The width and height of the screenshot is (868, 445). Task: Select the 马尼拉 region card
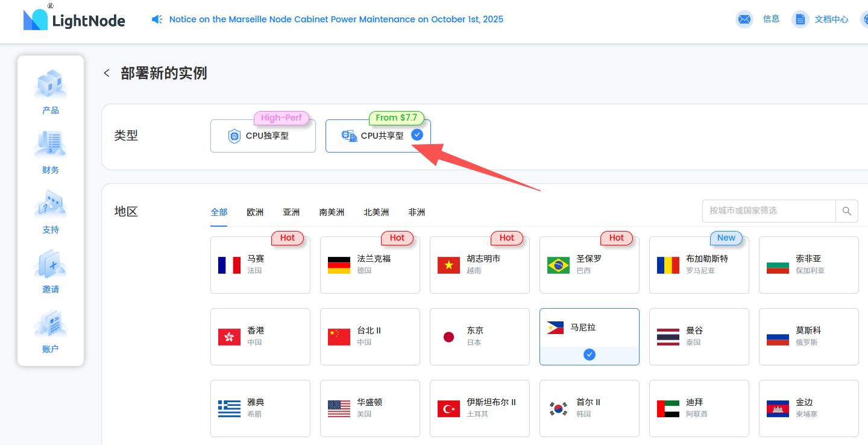click(x=589, y=336)
